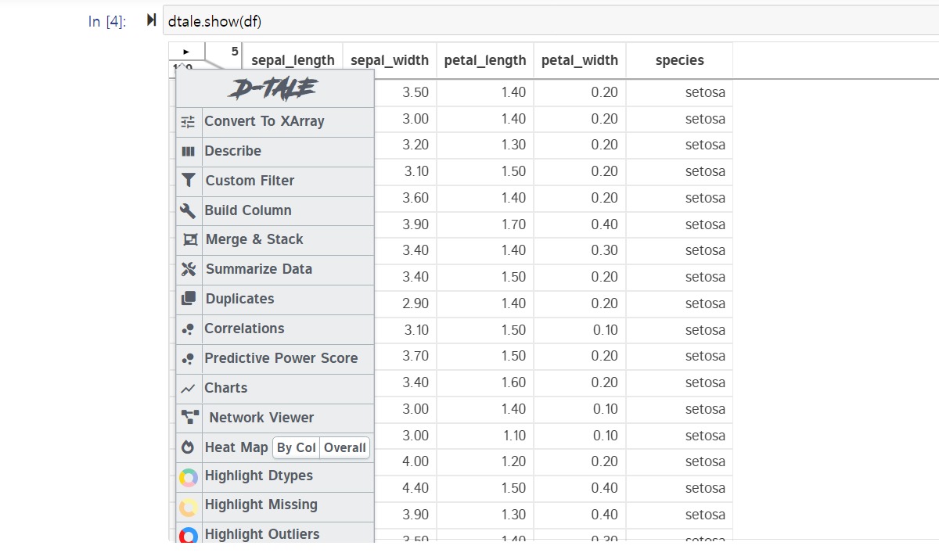939x560 pixels.
Task: Open petal_width column header menu
Action: point(580,60)
